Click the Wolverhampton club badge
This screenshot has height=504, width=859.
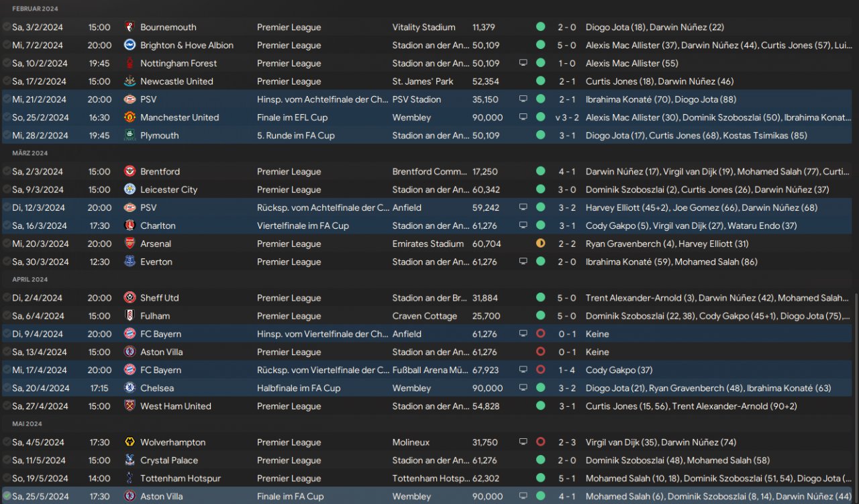pos(130,443)
